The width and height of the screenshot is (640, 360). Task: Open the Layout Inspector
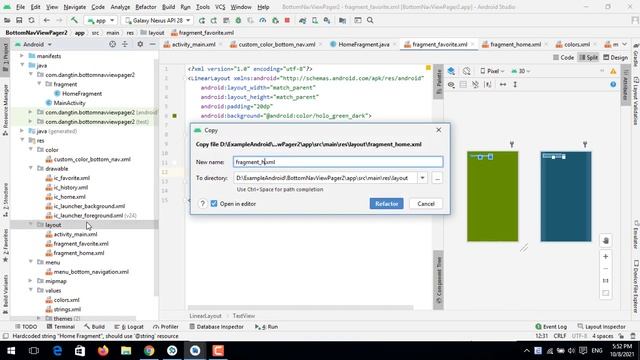602,327
